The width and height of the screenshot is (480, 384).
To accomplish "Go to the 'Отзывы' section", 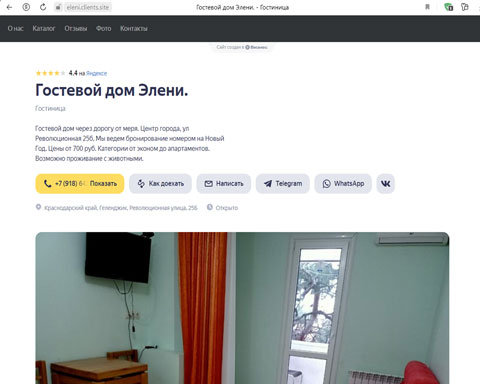I will pos(76,29).
